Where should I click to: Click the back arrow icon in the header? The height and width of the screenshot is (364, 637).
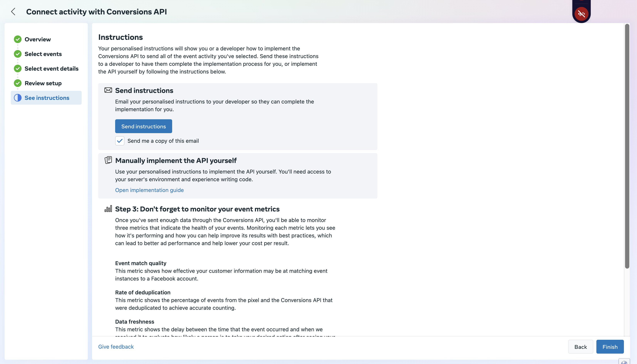13,12
